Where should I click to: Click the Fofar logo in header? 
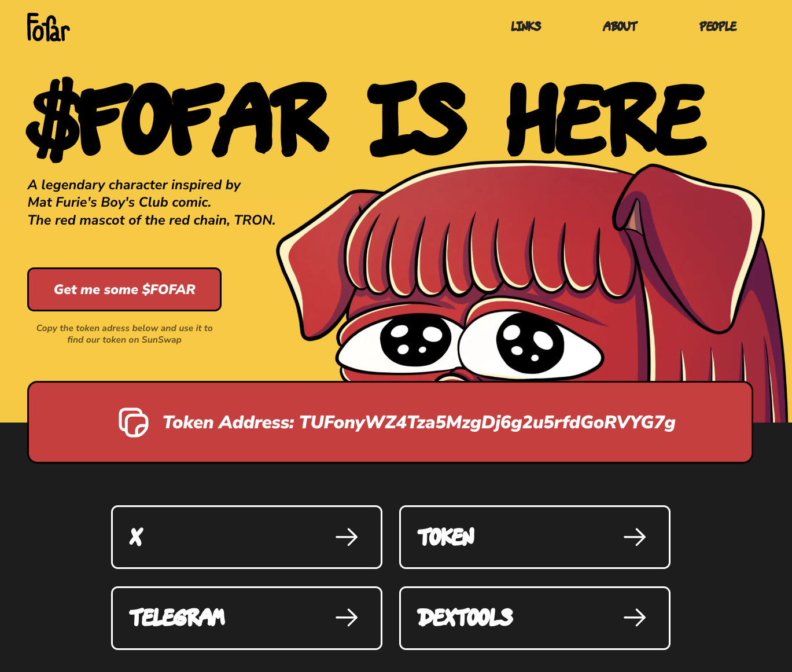click(x=48, y=27)
